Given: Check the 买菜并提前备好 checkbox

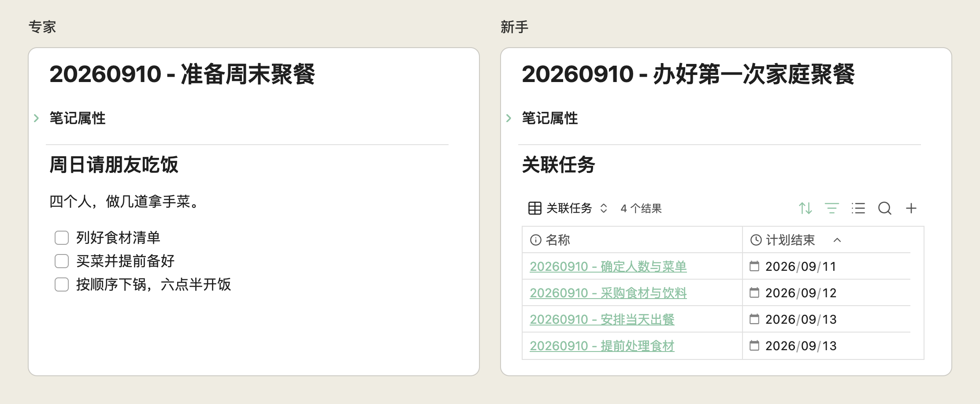Looking at the screenshot, I should (x=62, y=261).
